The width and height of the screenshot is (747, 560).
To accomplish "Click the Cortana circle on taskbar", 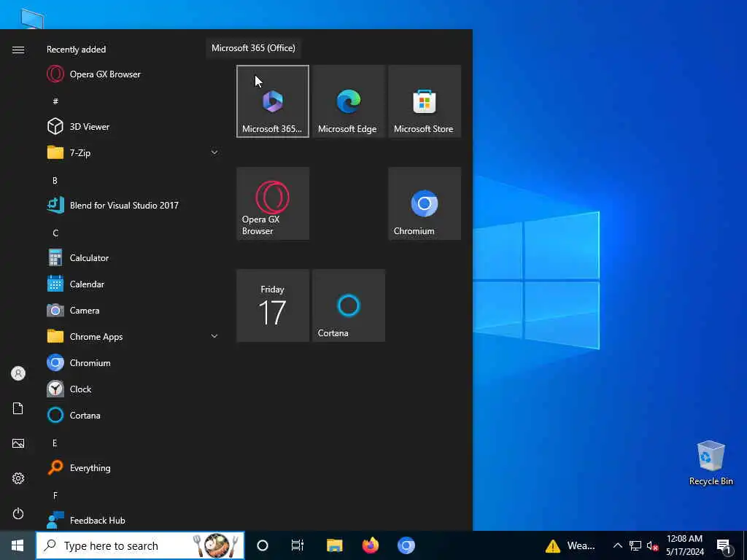I will coord(263,545).
